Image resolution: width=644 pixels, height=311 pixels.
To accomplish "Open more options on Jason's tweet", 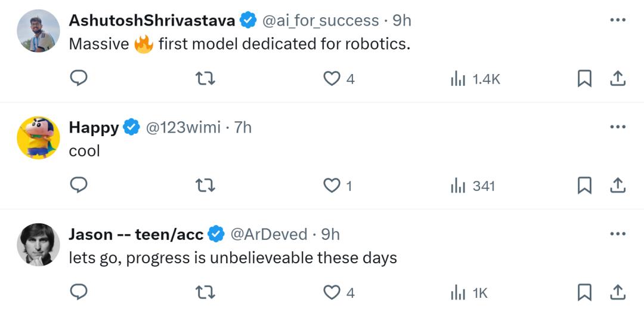I will (618, 234).
